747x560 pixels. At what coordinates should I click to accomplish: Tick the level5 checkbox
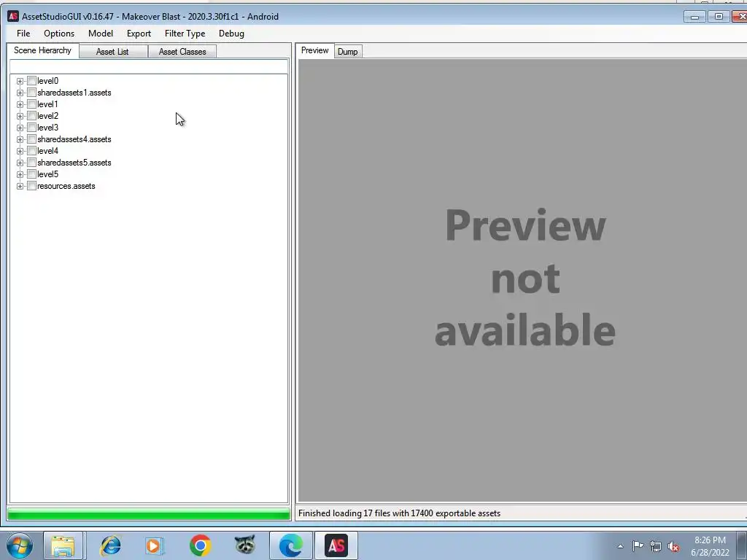(x=32, y=174)
